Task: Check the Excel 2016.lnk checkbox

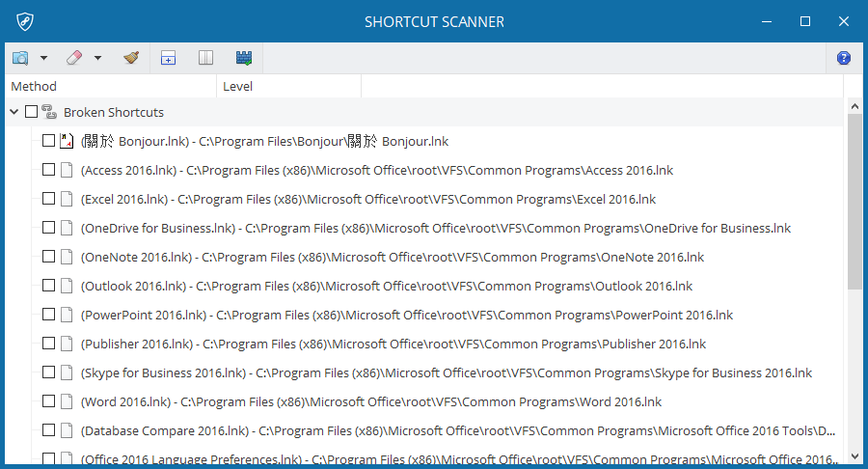Action: pos(49,198)
